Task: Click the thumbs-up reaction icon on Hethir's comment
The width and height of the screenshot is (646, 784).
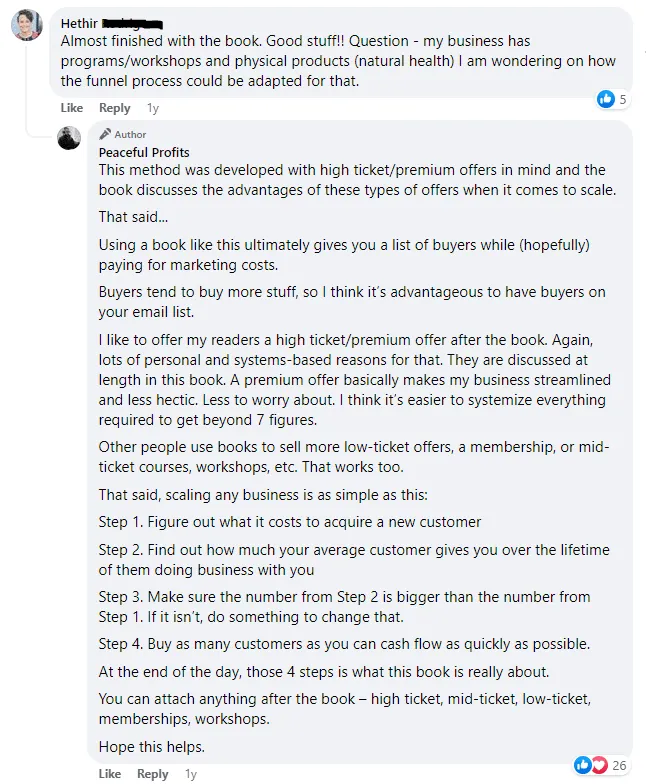Action: pyautogui.click(x=606, y=99)
